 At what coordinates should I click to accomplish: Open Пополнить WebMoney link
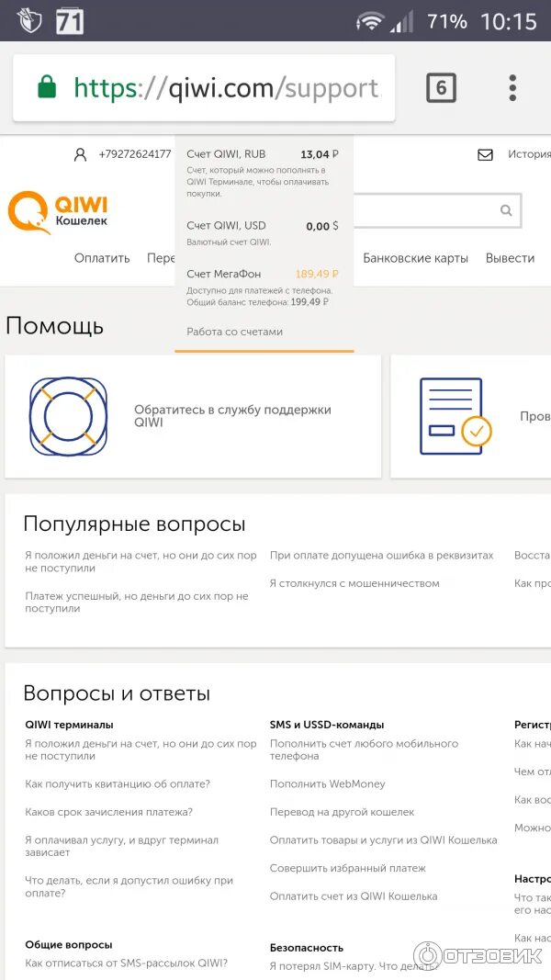(x=327, y=783)
